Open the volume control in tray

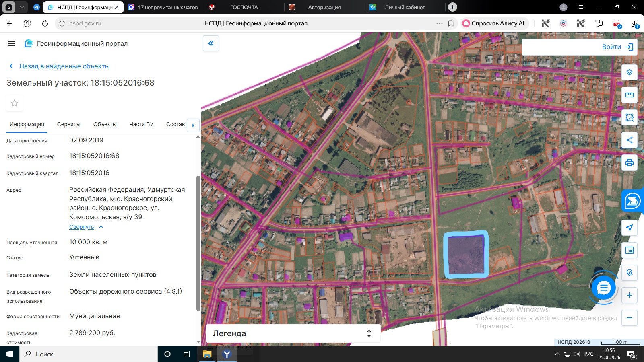point(576,354)
